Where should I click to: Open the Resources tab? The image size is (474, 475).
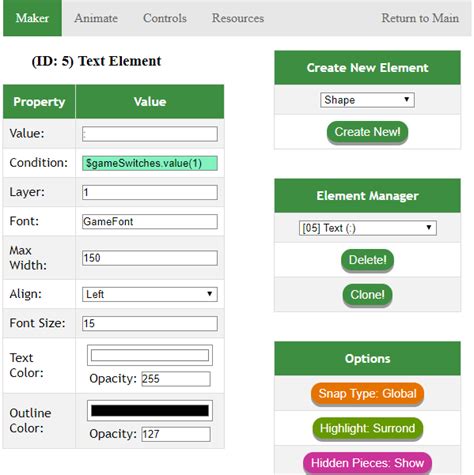coord(238,18)
